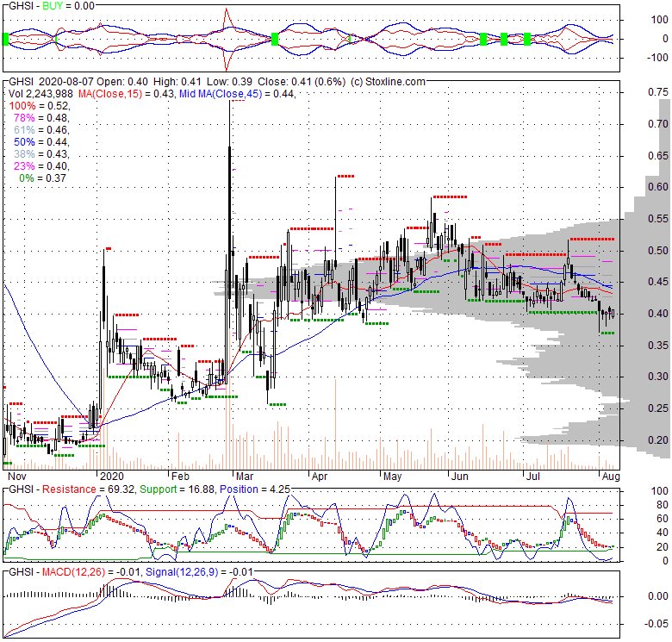672x642 pixels.
Task: Click the 'Jun' month label on time axis
Action: [x=460, y=477]
